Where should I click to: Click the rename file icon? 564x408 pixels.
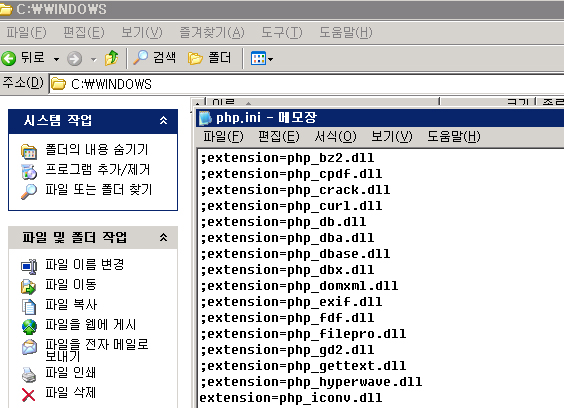tap(29, 267)
